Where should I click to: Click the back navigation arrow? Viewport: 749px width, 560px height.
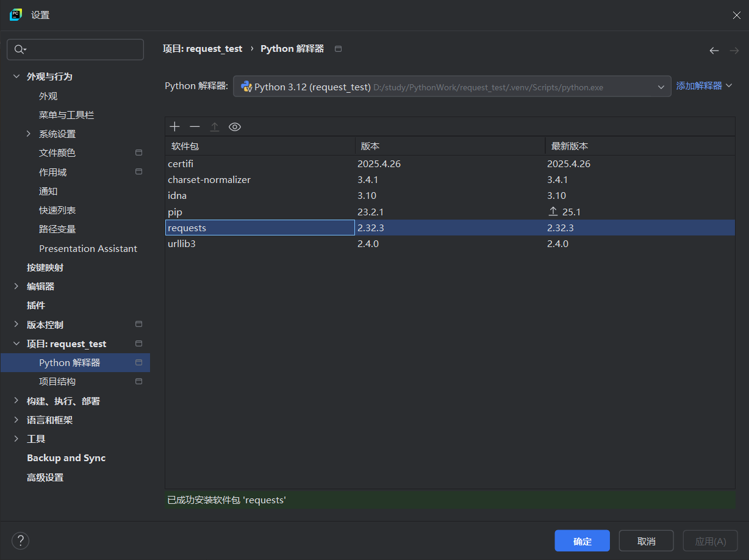pos(714,51)
